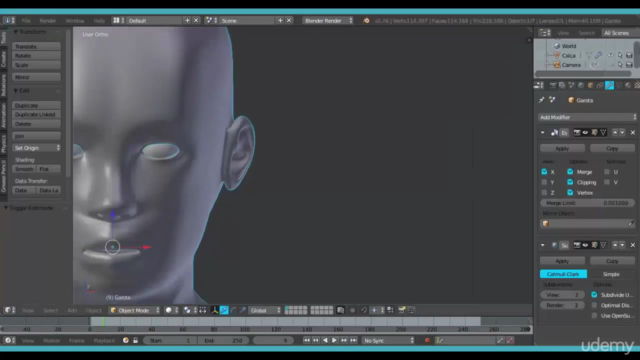Open the File menu
Screen dimensions: 640x360
(26, 20)
